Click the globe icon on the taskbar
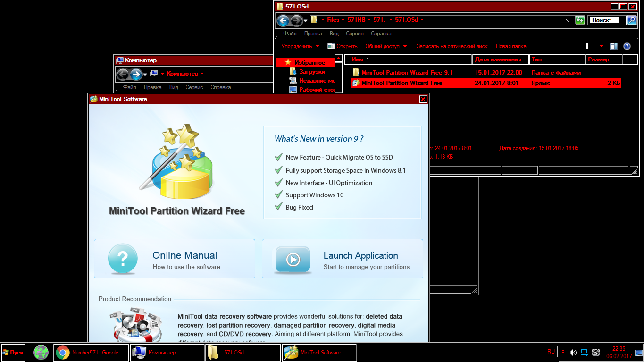The width and height of the screenshot is (644, 362). [x=42, y=353]
